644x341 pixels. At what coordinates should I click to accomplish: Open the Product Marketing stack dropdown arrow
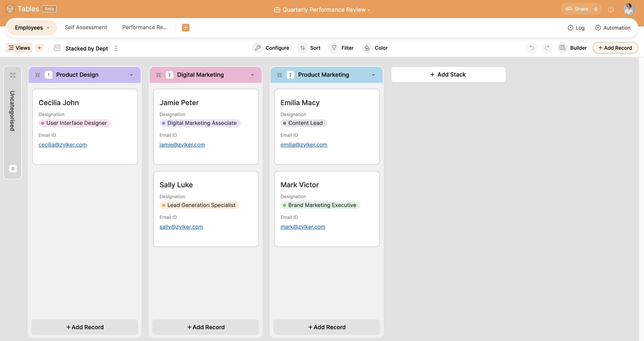(373, 75)
